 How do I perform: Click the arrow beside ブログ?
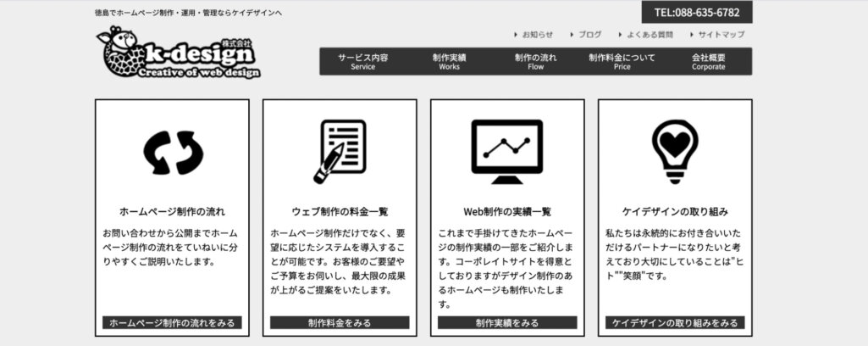click(x=572, y=35)
